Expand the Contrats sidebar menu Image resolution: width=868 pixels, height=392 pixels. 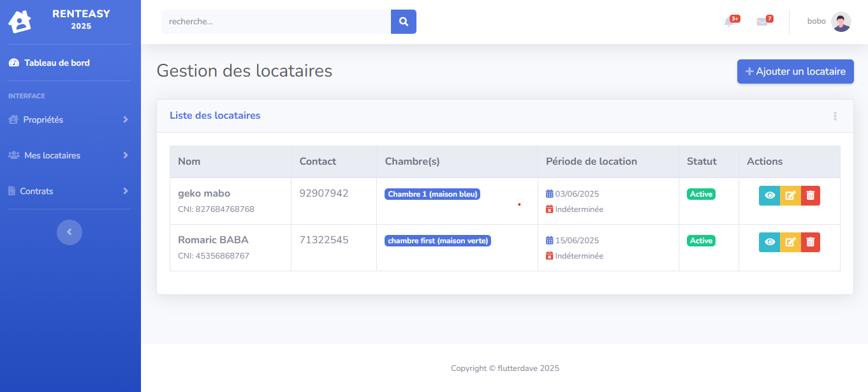pyautogui.click(x=70, y=191)
